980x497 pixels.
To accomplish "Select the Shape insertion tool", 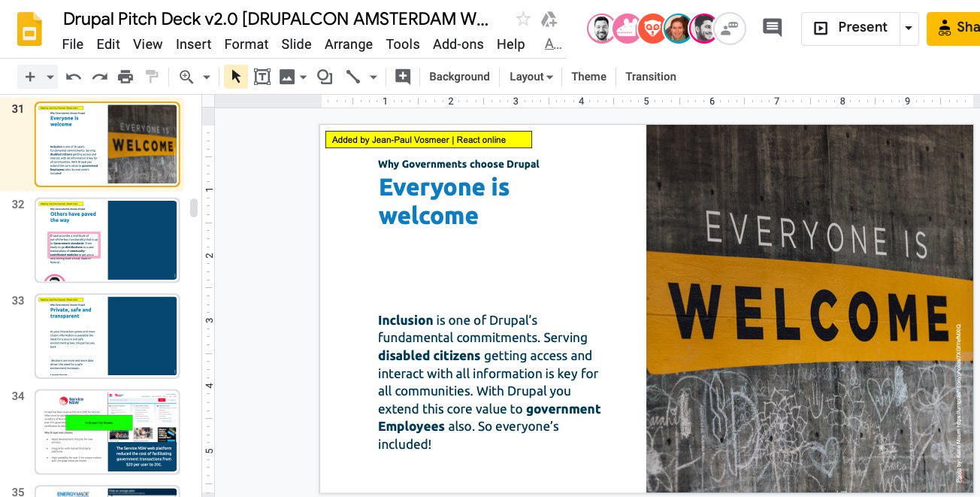I will click(x=324, y=76).
